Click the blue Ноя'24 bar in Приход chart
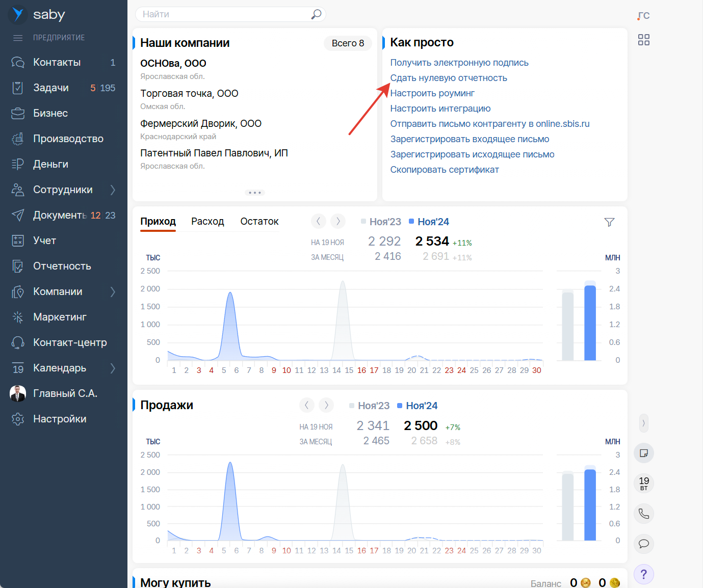The image size is (703, 588). 590,323
